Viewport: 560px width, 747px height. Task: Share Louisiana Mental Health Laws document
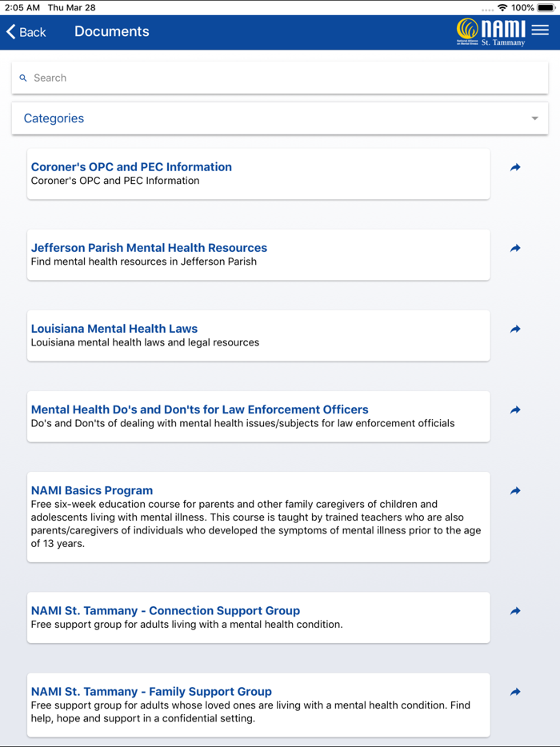tap(515, 330)
